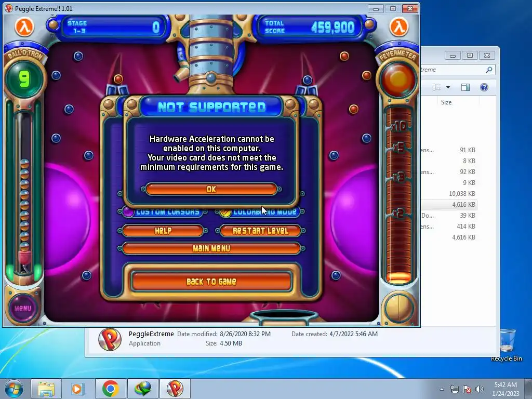This screenshot has height=399, width=532.
Task: Open the Explorer help question mark icon
Action: (484, 87)
